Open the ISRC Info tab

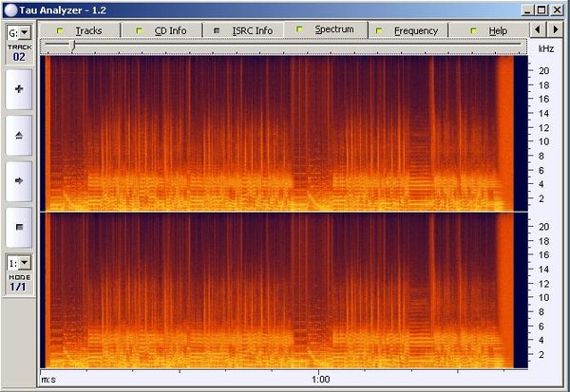[243, 30]
